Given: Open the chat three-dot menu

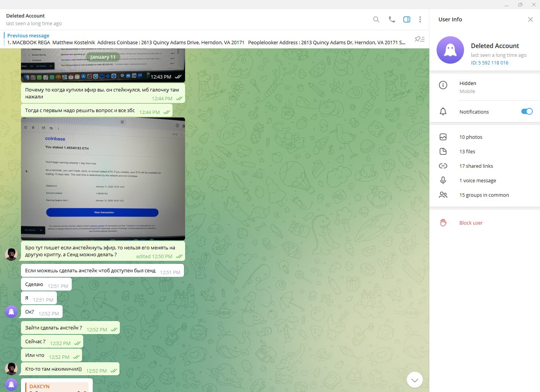Looking at the screenshot, I should (420, 19).
